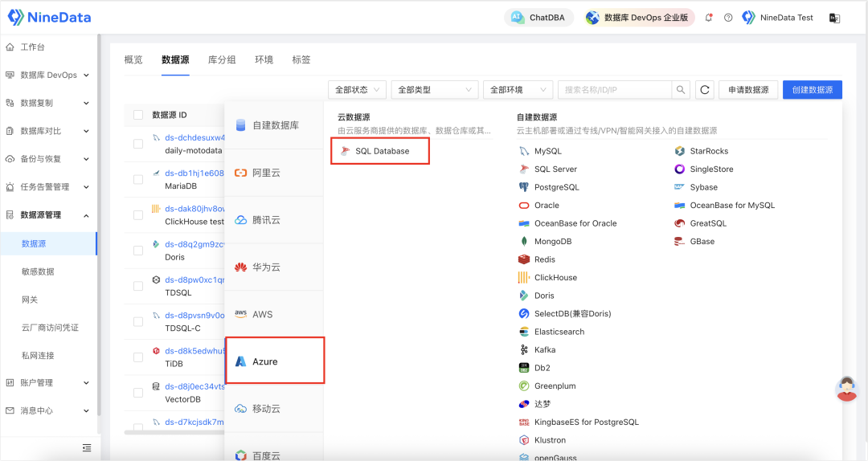Image resolution: width=868 pixels, height=461 pixels.
Task: Toggle select-all checkbox in 数据源 ID header
Action: click(138, 115)
